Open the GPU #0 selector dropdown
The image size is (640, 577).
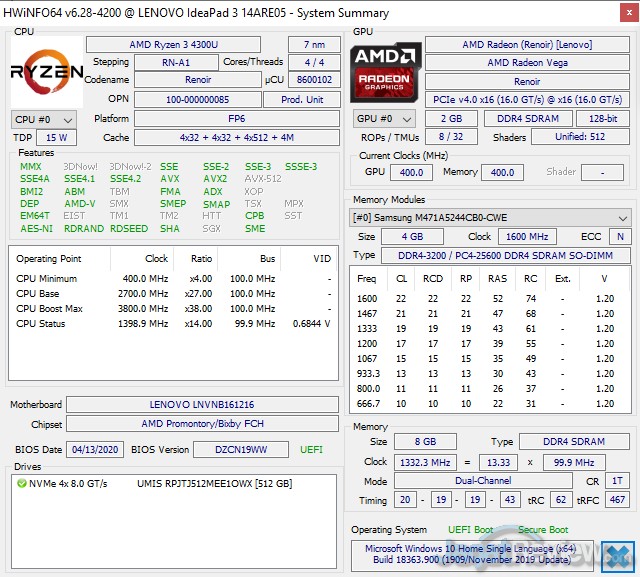[x=381, y=119]
